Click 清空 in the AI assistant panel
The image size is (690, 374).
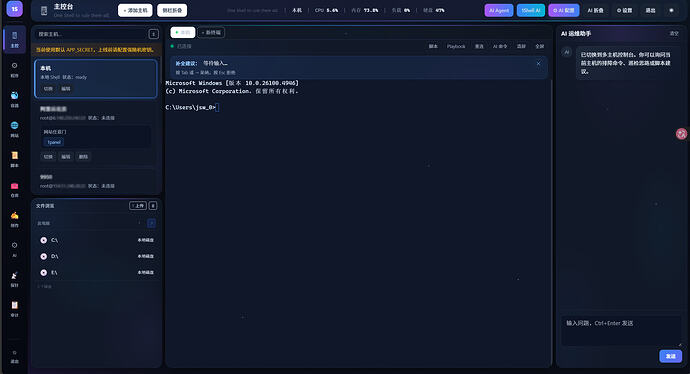tap(674, 33)
